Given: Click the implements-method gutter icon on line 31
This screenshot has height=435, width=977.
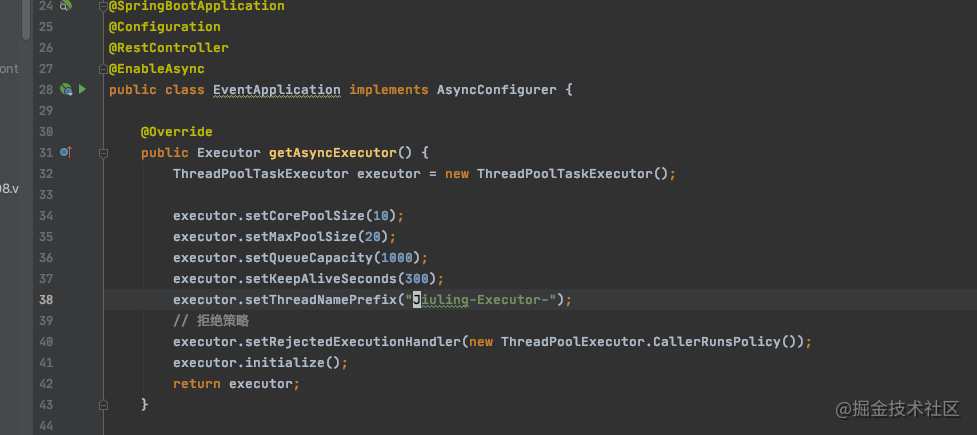Looking at the screenshot, I should tap(66, 152).
